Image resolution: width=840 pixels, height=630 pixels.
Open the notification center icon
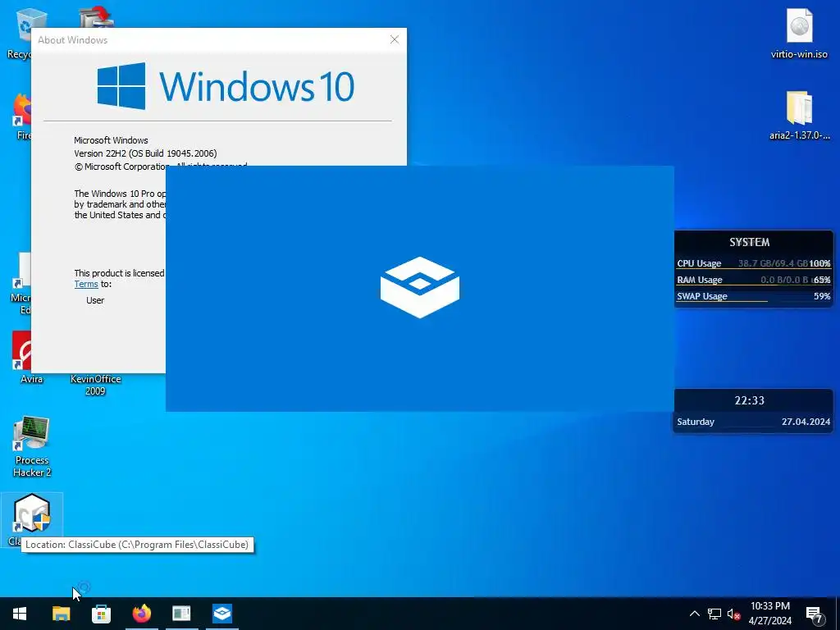point(815,614)
